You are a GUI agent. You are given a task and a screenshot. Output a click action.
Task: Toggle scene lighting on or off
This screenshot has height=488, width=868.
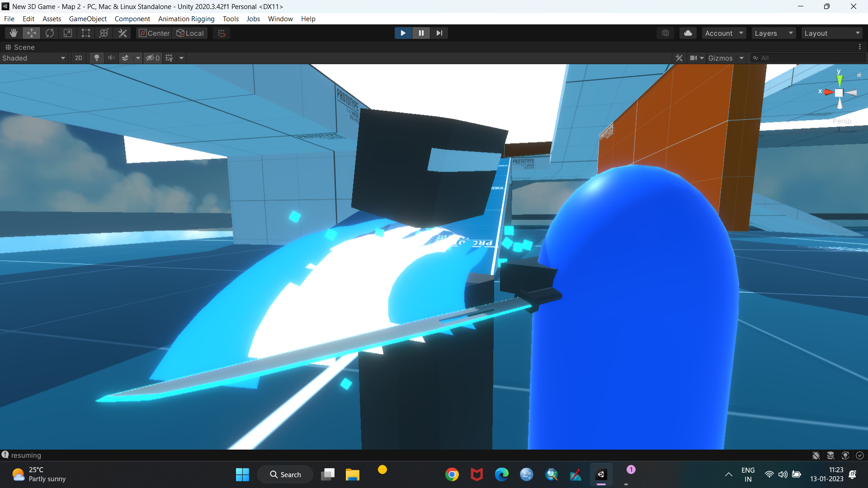click(96, 58)
